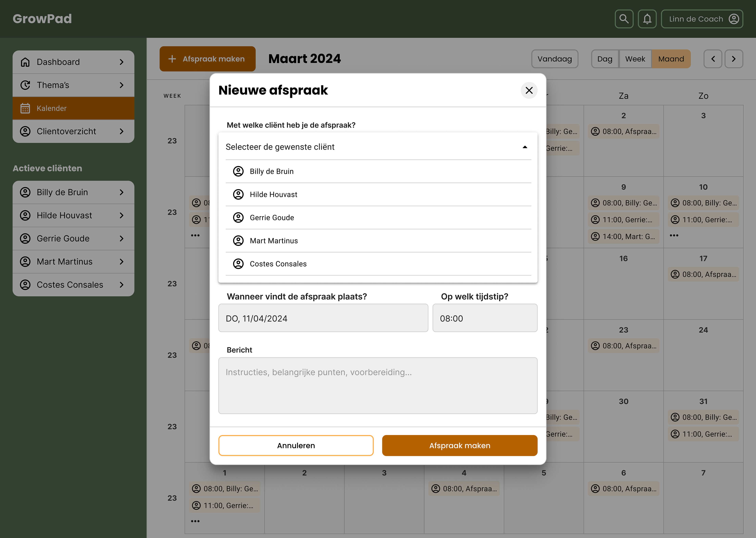This screenshot has height=538, width=756.
Task: Open Thema's in the sidebar
Action: point(73,85)
